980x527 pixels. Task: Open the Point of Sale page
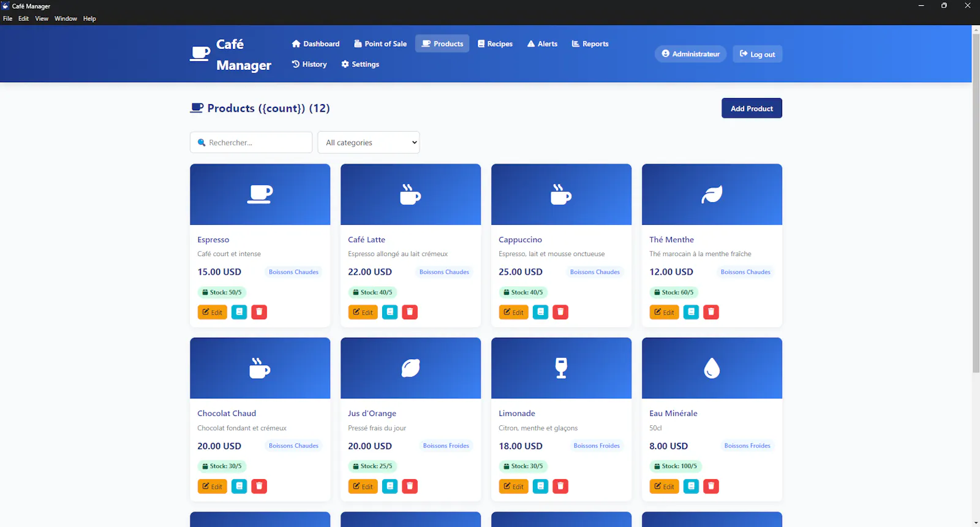point(380,44)
